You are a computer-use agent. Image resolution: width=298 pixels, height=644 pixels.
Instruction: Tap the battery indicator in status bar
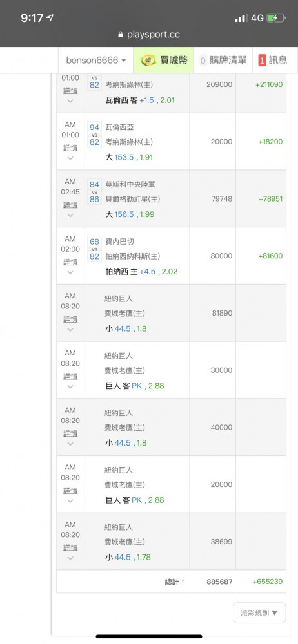pyautogui.click(x=276, y=17)
